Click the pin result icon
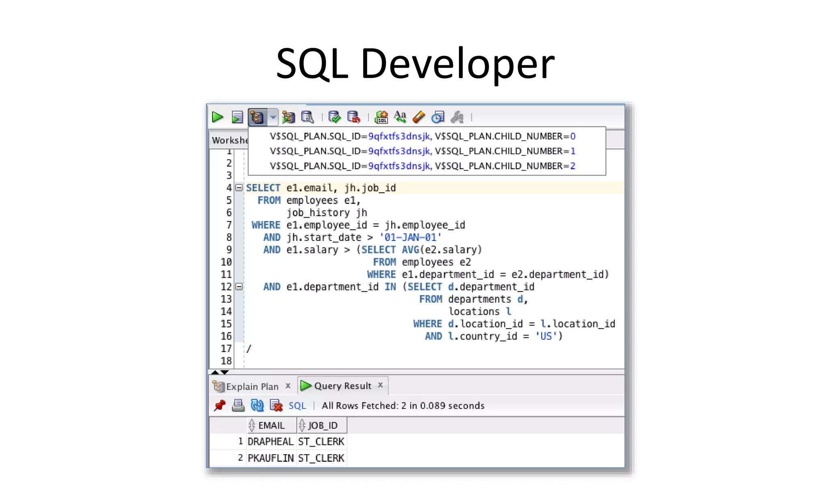The width and height of the screenshot is (831, 504). point(220,405)
